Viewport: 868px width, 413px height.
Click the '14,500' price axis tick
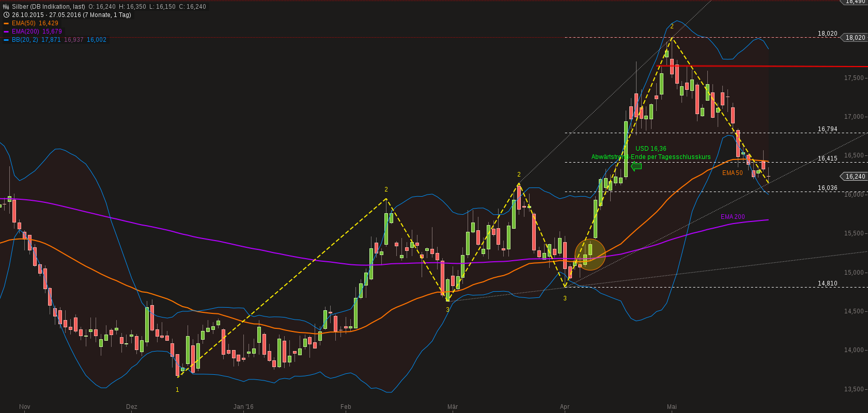coord(854,311)
